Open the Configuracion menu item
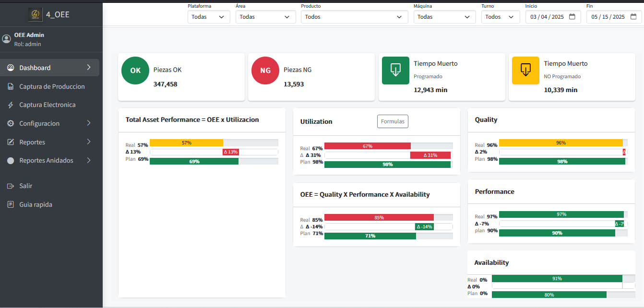Viewport: 644px width, 308px height. (x=50, y=123)
